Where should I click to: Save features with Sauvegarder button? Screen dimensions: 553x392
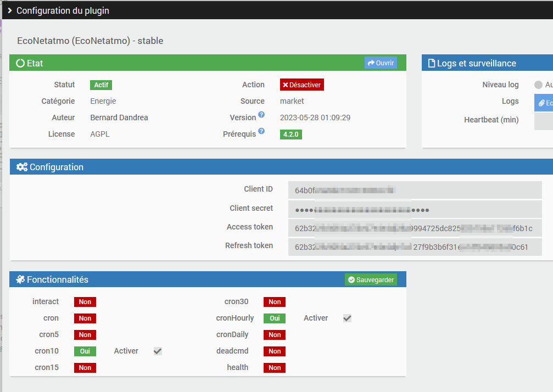[x=371, y=279]
